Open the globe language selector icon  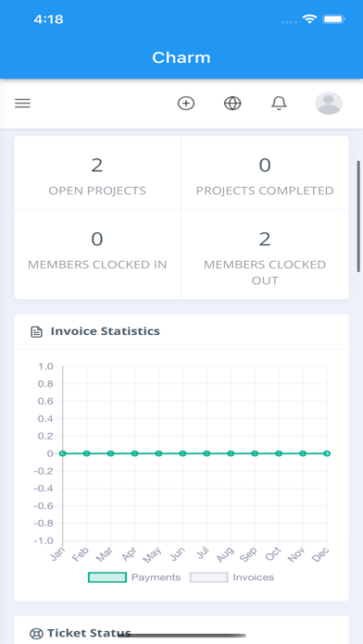(x=232, y=103)
